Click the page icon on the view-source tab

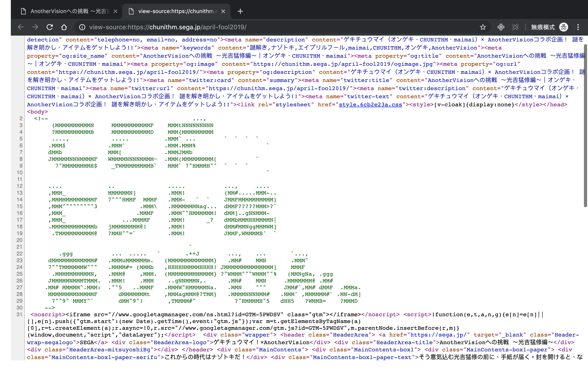tap(131, 11)
